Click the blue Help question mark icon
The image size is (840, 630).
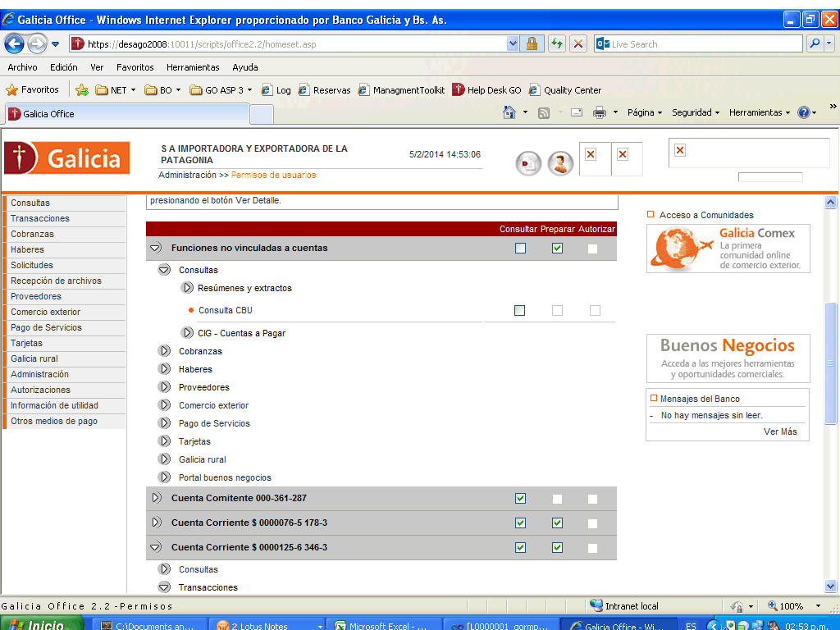pyautogui.click(x=804, y=112)
